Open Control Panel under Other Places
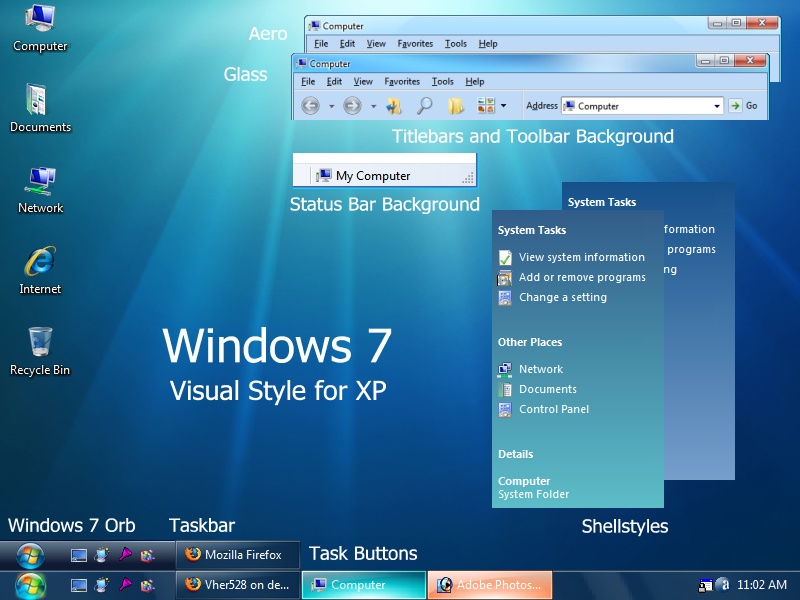Screen dimensions: 800x600 point(554,409)
